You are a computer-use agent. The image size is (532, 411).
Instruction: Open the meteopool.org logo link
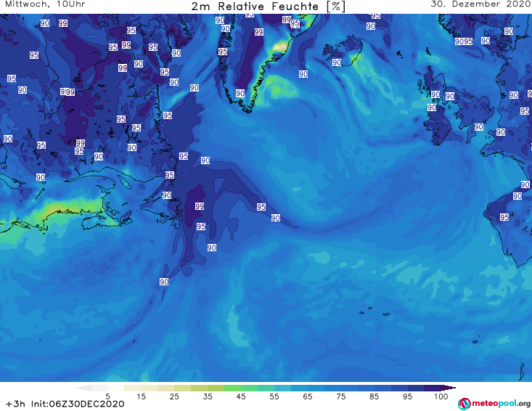(494, 404)
